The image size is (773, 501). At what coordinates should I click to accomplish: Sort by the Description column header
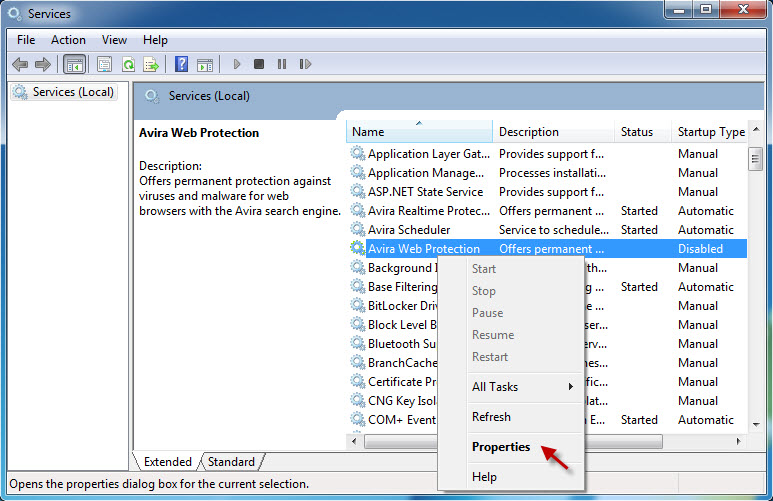553,132
